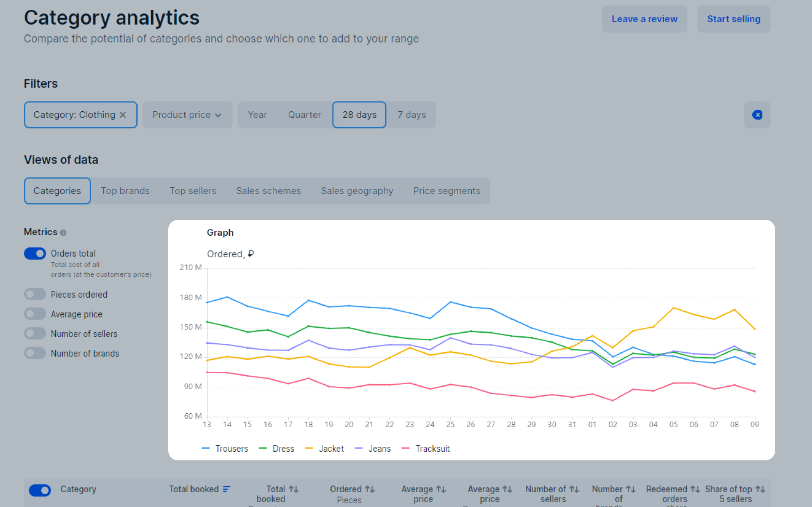Sort by Ordered Pieces arrows icon

(x=370, y=489)
